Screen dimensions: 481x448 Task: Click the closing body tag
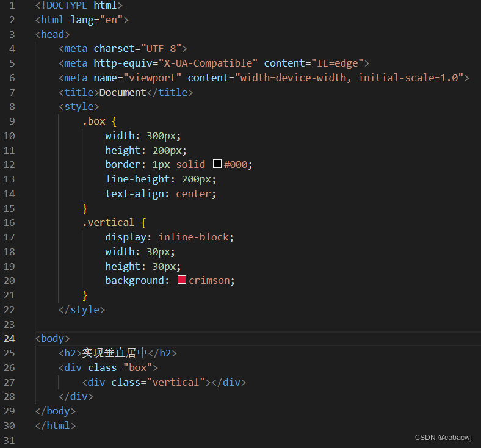click(x=56, y=411)
